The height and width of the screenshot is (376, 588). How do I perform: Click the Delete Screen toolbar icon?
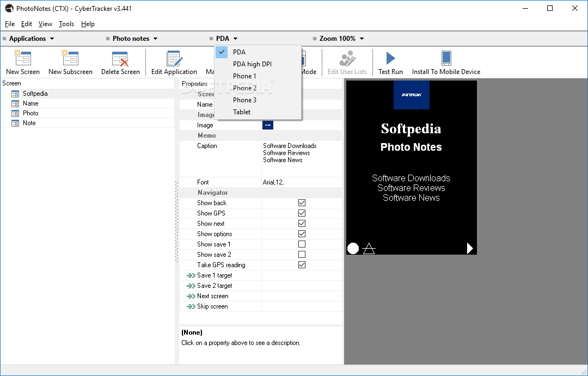tap(120, 59)
